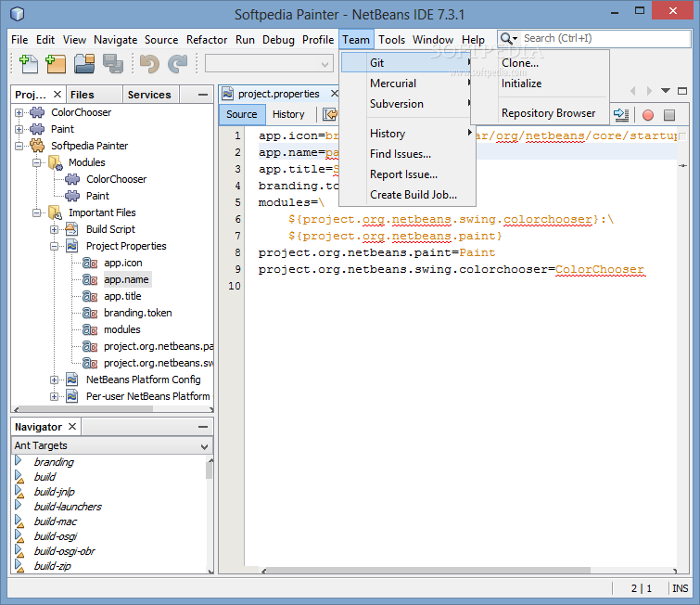Select Clone... from Git submenu
The width and height of the screenshot is (700, 605).
[541, 63]
